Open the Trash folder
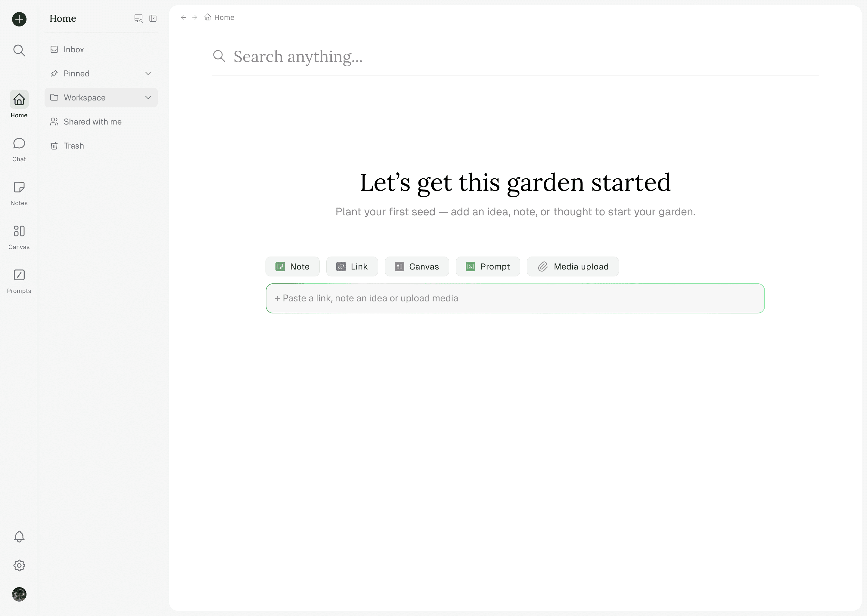This screenshot has width=867, height=616. (x=74, y=146)
